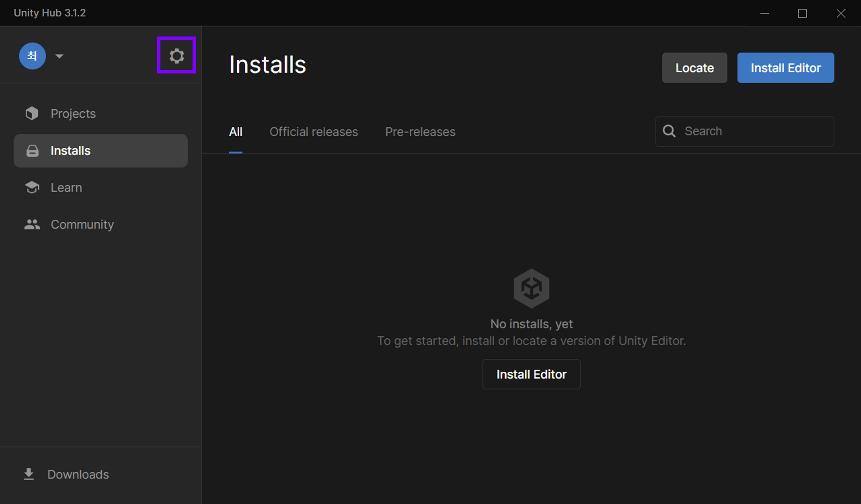Click the Unity logo placeholder icon
This screenshot has width=861, height=504.
click(531, 288)
